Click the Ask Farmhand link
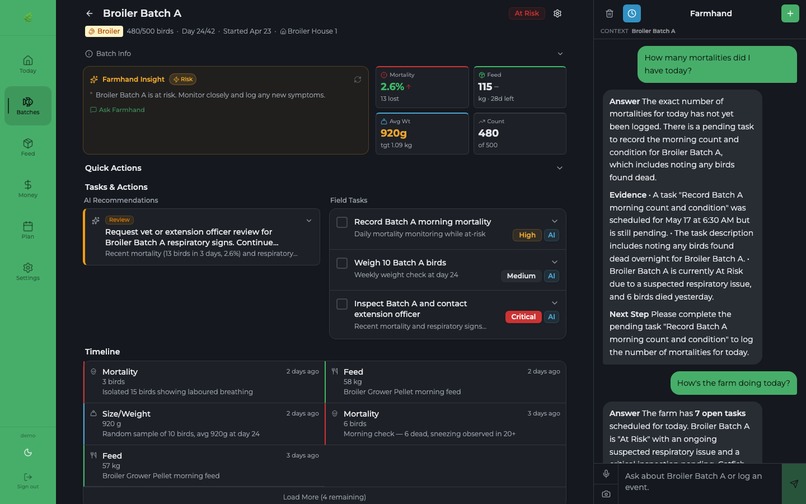Image resolution: width=806 pixels, height=504 pixels. (x=118, y=110)
